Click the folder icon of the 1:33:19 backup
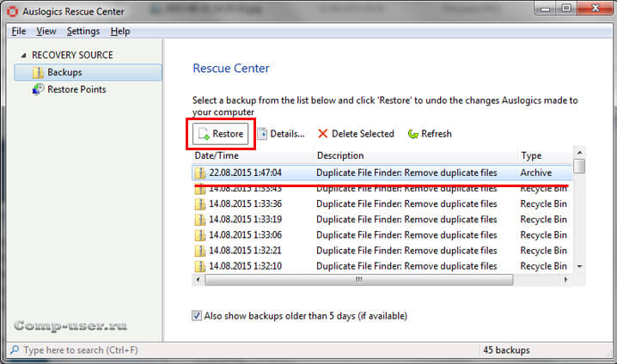Viewport: 617px width, 364px height. coord(200,219)
